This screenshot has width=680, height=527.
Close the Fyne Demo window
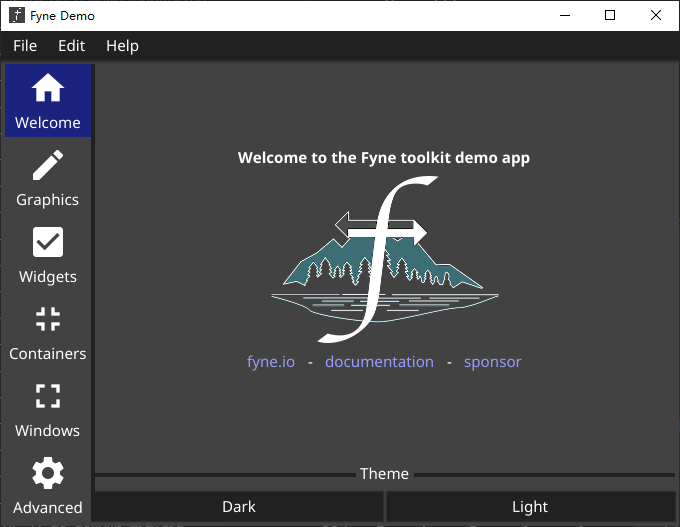656,16
